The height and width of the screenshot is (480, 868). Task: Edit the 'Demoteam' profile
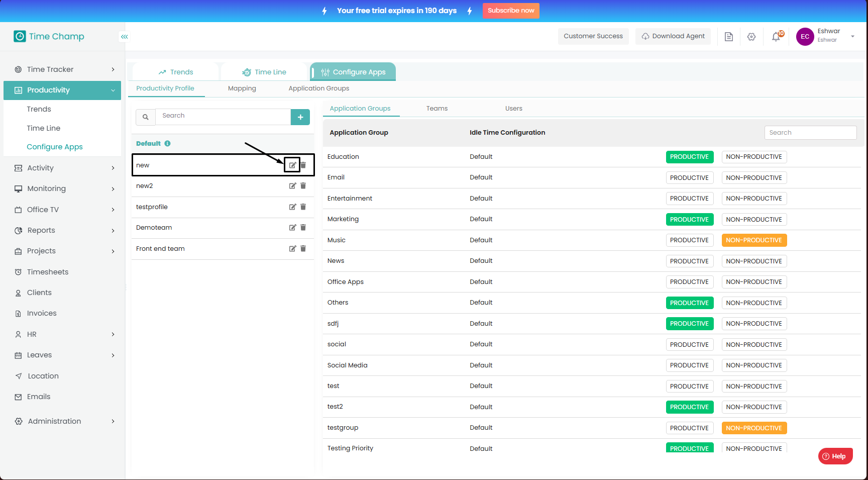292,228
